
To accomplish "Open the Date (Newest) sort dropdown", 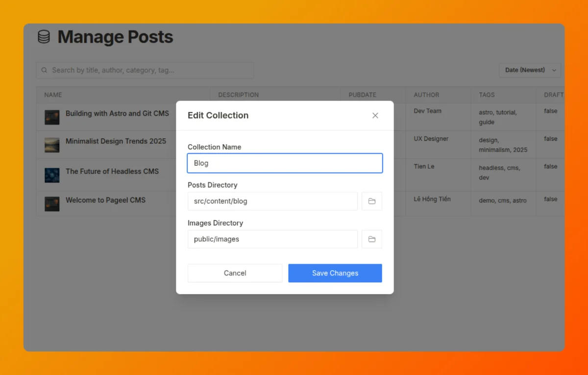I will [530, 70].
